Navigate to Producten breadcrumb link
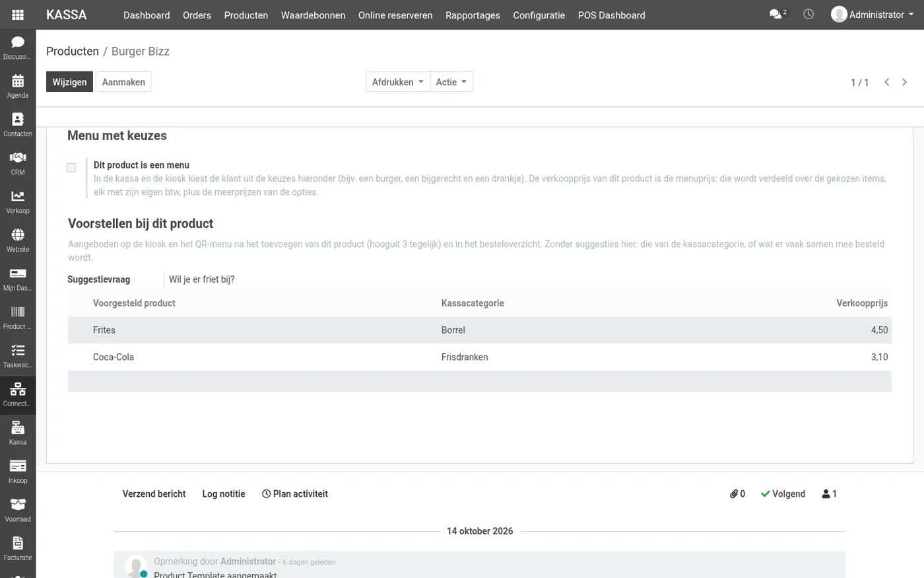The height and width of the screenshot is (578, 924). point(73,51)
